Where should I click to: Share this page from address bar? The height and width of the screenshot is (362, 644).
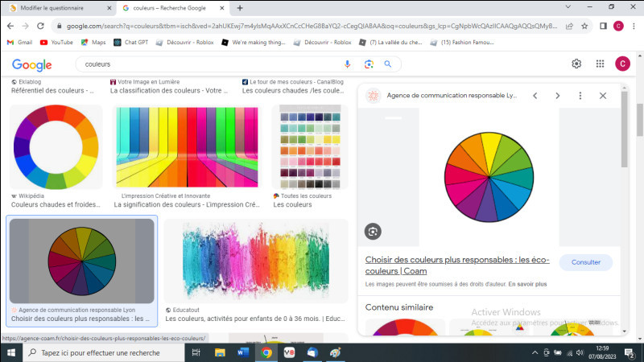click(569, 26)
